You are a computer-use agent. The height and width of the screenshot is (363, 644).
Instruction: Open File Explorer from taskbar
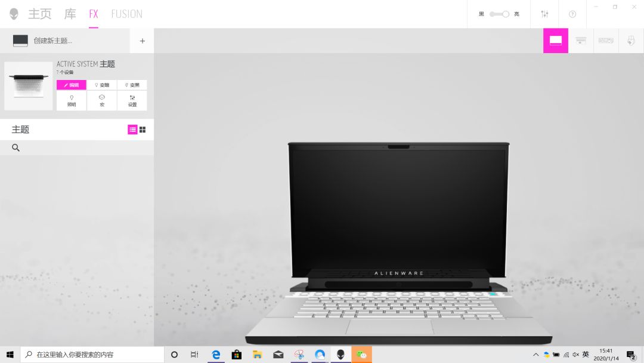(258, 355)
